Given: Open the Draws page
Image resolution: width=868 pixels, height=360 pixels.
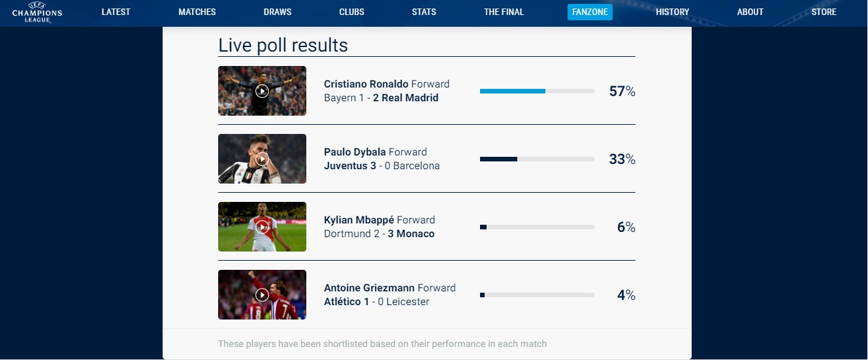Looking at the screenshot, I should [x=278, y=12].
